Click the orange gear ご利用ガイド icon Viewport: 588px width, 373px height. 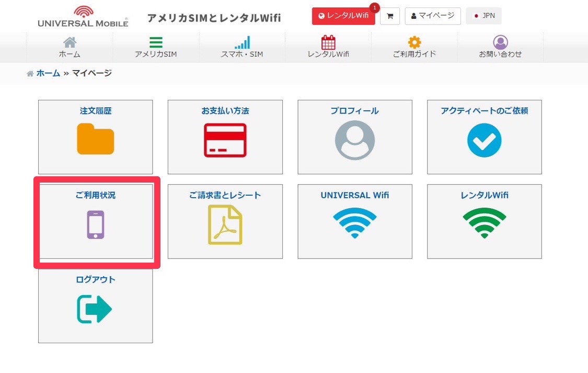point(414,42)
